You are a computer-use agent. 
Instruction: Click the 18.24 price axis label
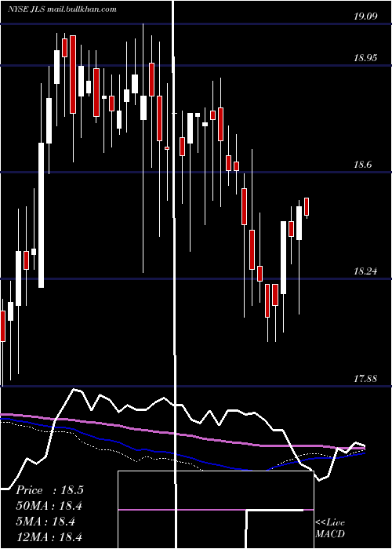coord(365,271)
